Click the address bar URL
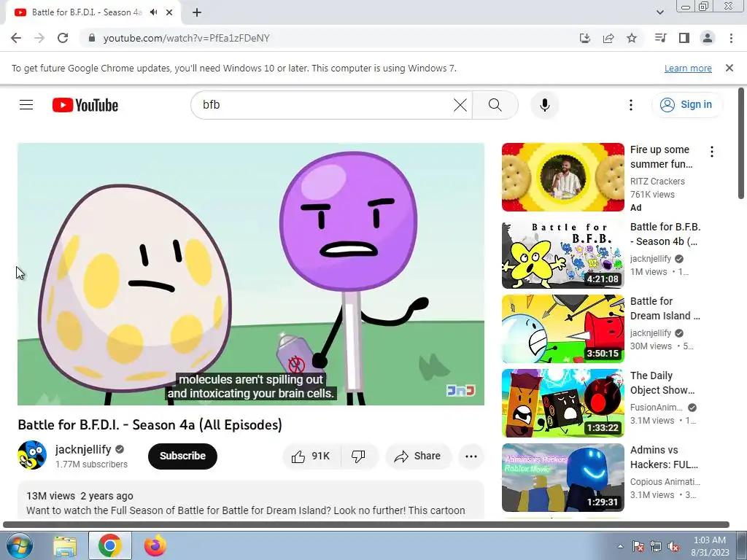 186,38
